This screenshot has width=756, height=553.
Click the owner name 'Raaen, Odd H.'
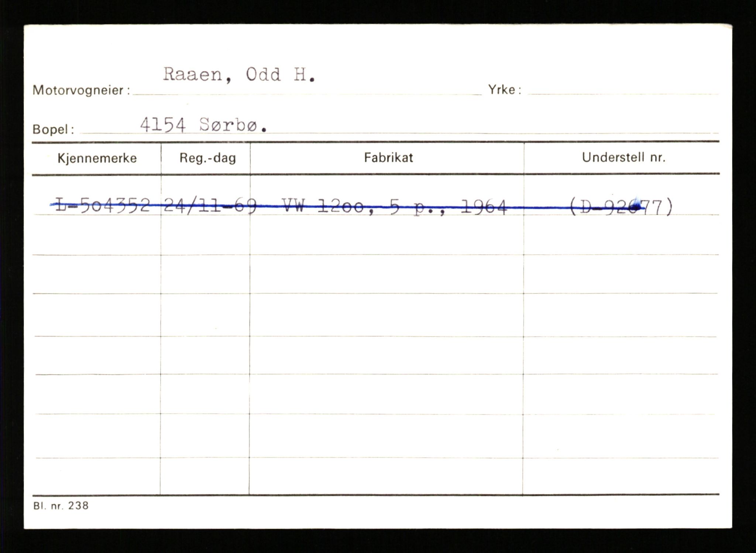point(239,75)
